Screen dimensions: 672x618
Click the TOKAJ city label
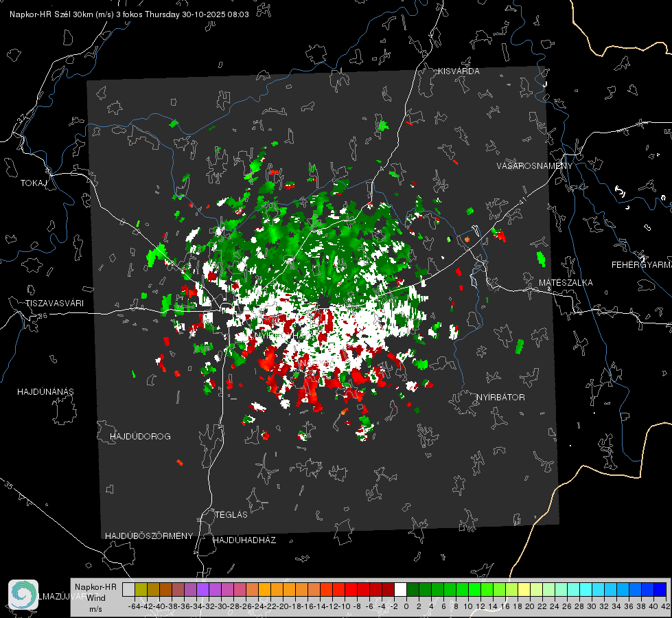click(x=34, y=183)
